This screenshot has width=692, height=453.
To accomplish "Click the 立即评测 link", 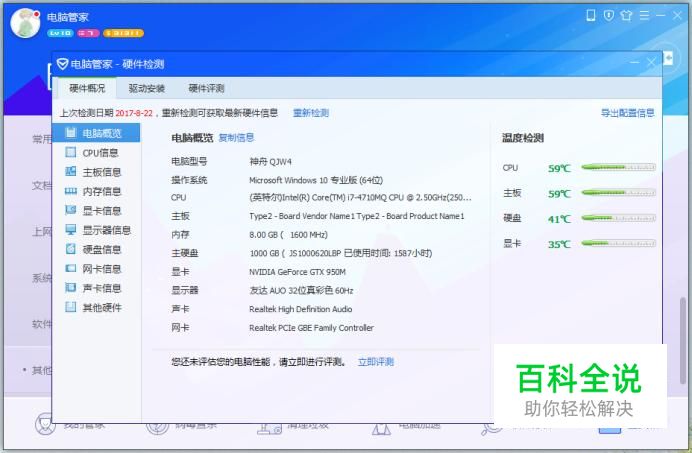I will pyautogui.click(x=376, y=362).
